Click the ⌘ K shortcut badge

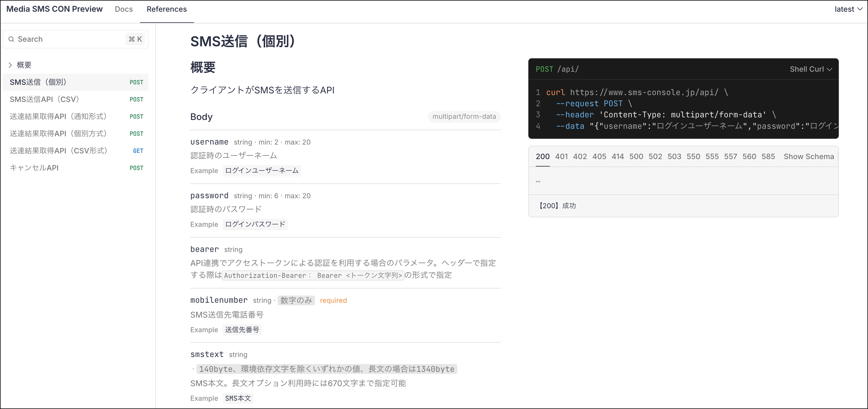135,39
